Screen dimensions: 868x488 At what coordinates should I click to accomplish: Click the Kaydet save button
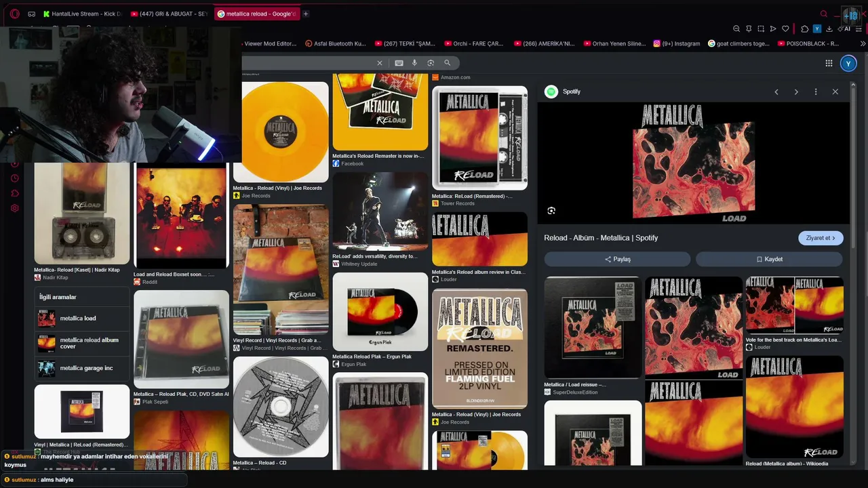point(769,259)
